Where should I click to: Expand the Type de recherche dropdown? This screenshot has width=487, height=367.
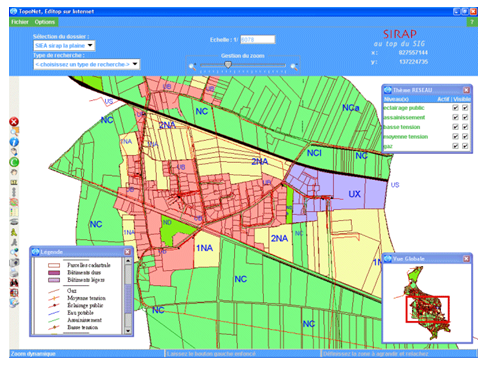pos(87,64)
